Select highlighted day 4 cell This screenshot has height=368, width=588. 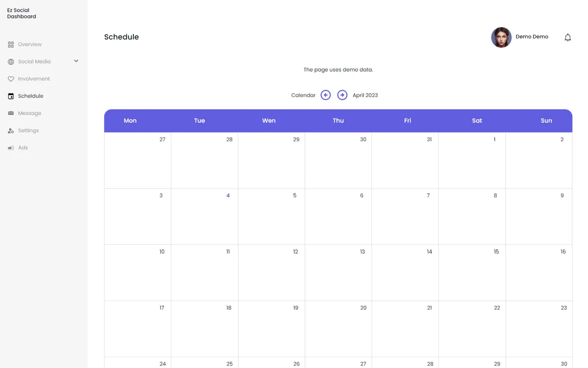pyautogui.click(x=205, y=217)
